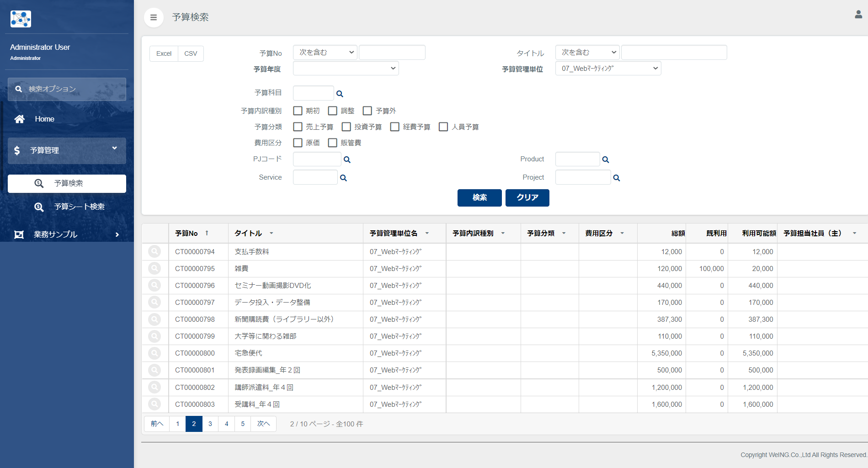Tick the 販管費 checkbox
This screenshot has width=868, height=468.
coord(333,143)
